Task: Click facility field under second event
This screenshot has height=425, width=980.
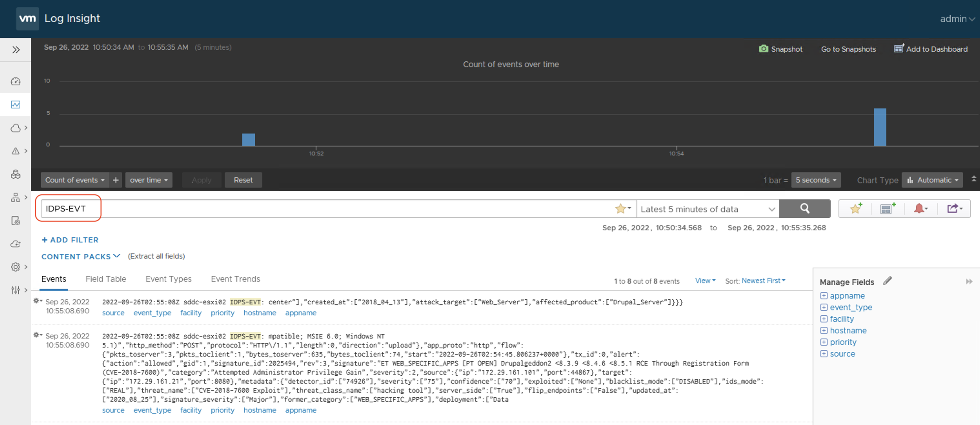Action: [190, 410]
